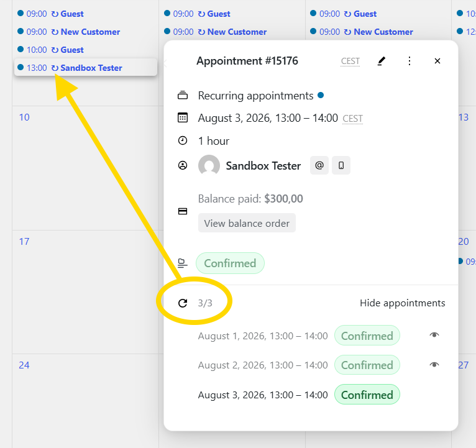
Task: View the August 2, 2026 appointment via eye icon
Action: 434,365
